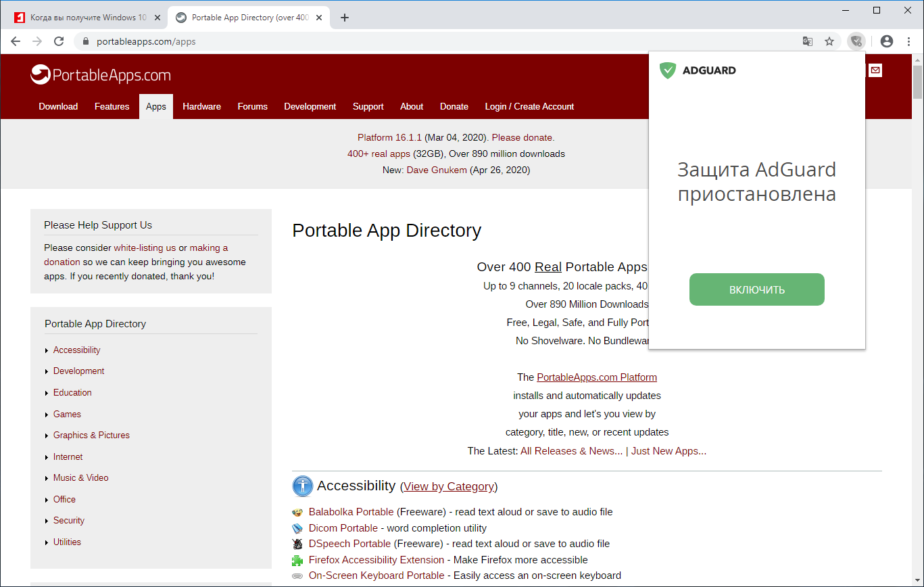Image resolution: width=924 pixels, height=587 pixels.
Task: Open the Education category
Action: point(72,392)
